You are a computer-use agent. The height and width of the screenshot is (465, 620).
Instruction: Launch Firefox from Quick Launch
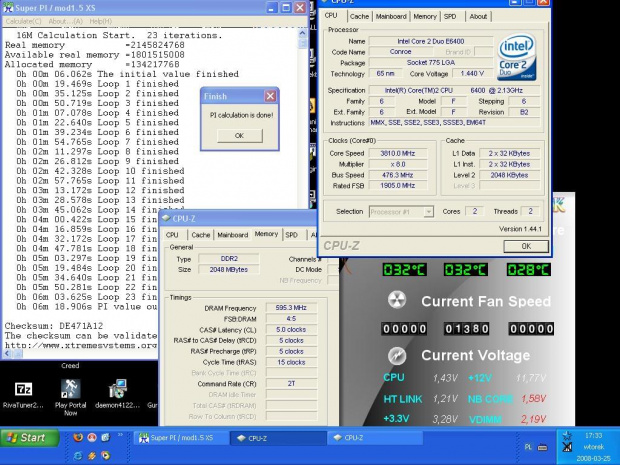click(78, 437)
